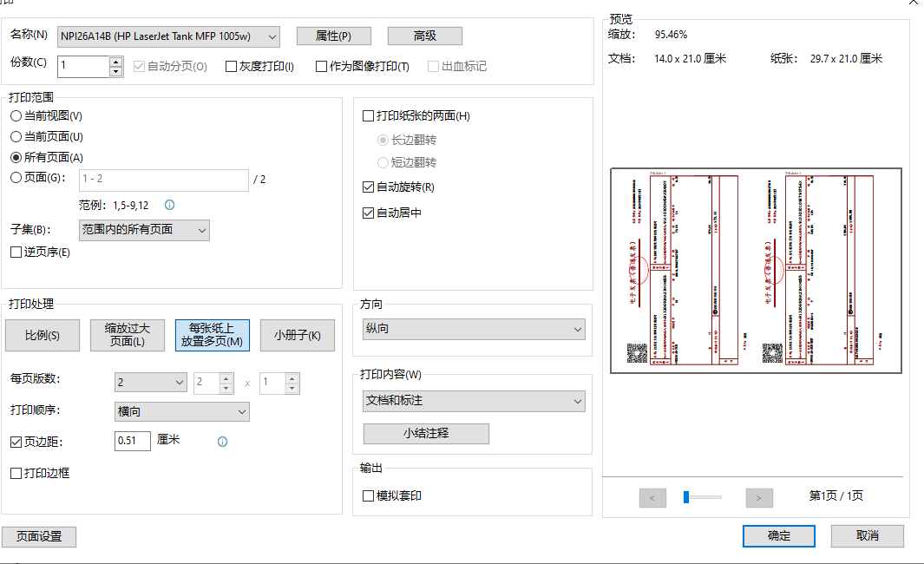Screen dimensions: 924x564
Task: Click the printer properties (属性) button
Action: point(333,36)
